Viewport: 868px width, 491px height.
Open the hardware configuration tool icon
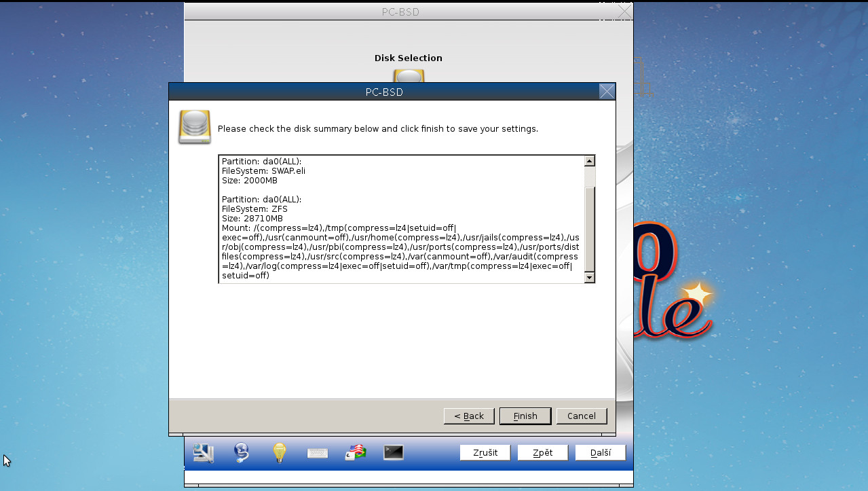coord(203,452)
